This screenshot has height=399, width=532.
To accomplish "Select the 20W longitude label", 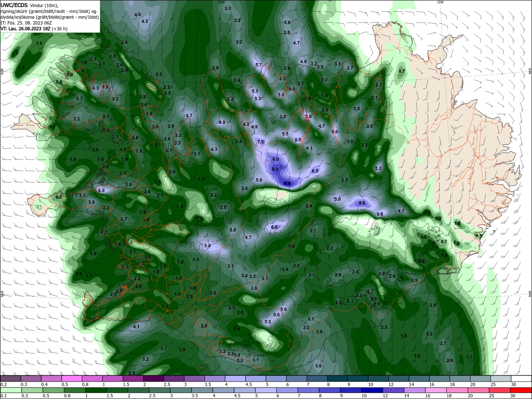I will pos(221,2).
